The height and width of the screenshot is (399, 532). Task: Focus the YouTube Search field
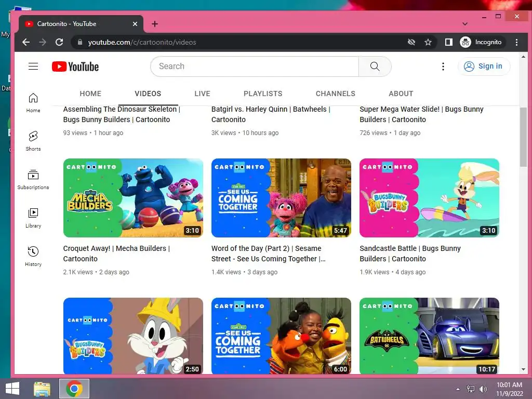click(255, 66)
